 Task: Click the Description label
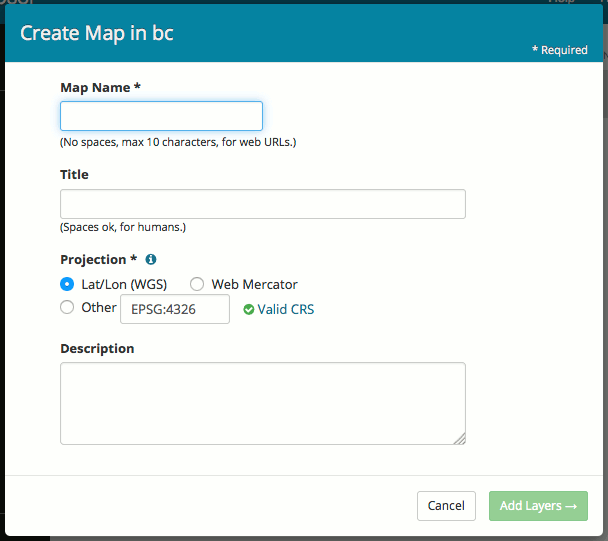[x=97, y=348]
